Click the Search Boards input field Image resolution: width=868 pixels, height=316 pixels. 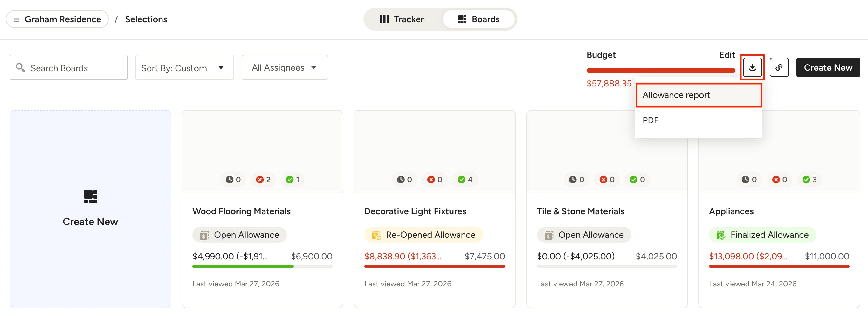tap(69, 67)
